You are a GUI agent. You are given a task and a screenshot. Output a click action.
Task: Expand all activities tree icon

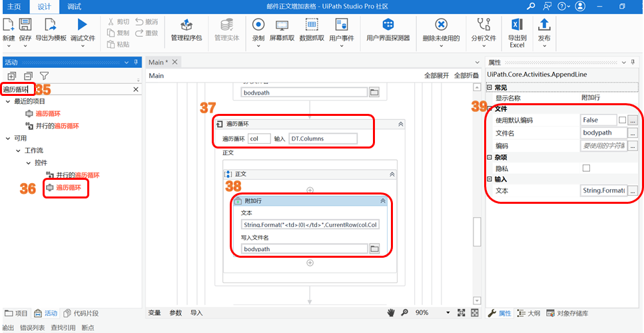coord(11,75)
